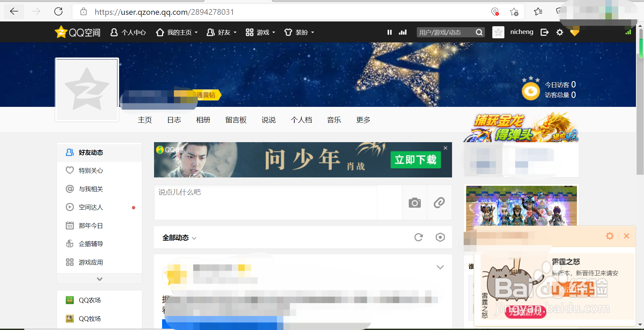Select 游戏应用 in sidebar
Screen dimensions: 644x330
pyautogui.click(x=99, y=262)
